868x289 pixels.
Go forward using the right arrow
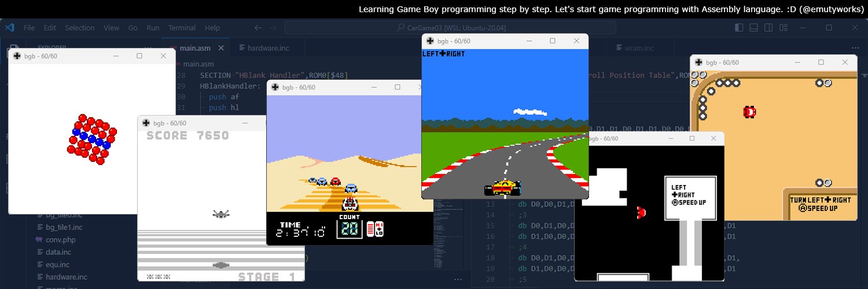(274, 28)
